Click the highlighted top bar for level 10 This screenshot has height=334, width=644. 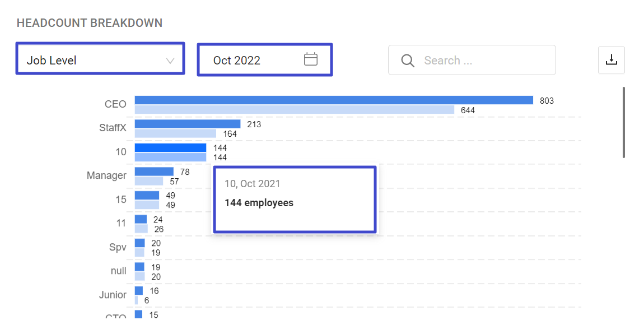(x=170, y=148)
